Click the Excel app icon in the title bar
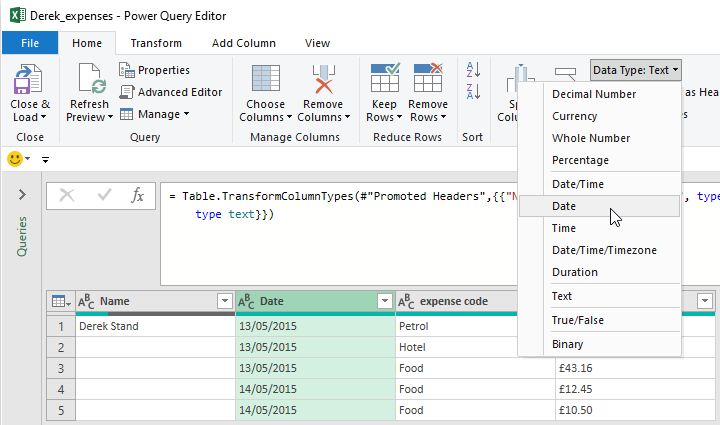Screen dimensions: 720x425 (17, 15)
